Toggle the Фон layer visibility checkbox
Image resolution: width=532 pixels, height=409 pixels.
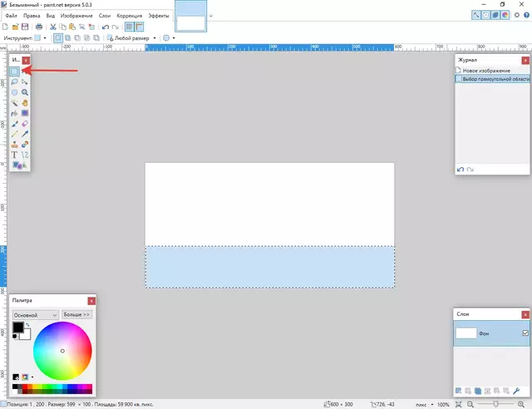525,333
